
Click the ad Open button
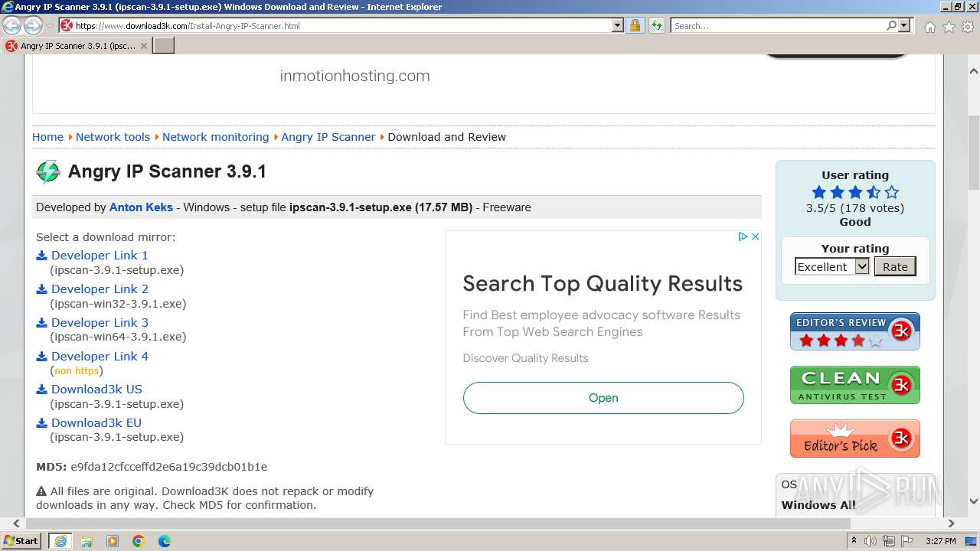603,398
